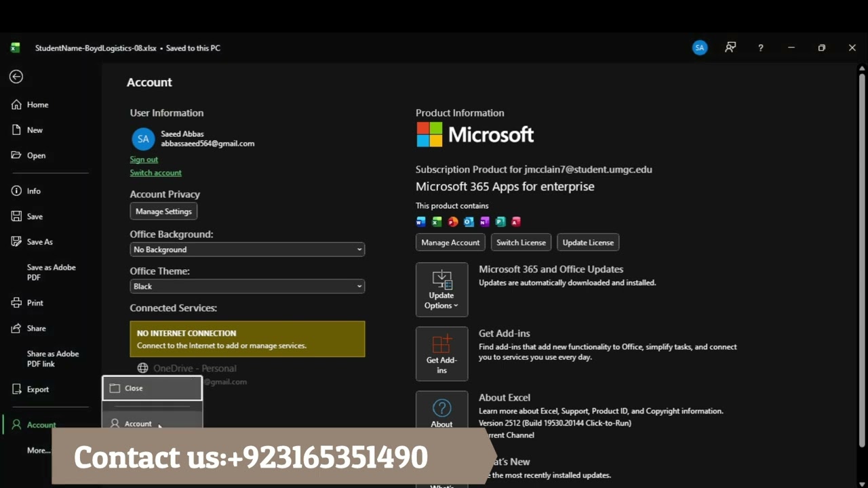Click the Word icon under product contains
This screenshot has height=488, width=868.
point(420,222)
